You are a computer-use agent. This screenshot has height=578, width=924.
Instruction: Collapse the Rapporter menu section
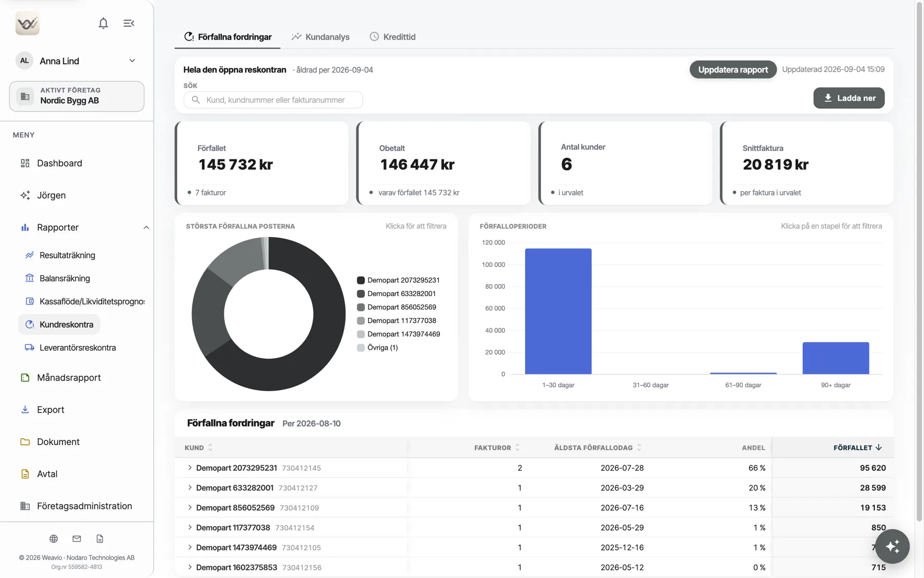pos(146,227)
